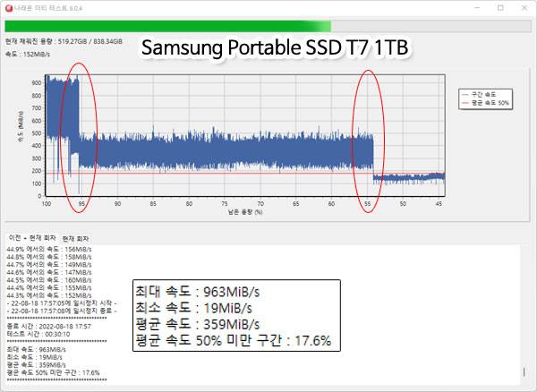Close the test window
The image size is (537, 392).
pos(524,8)
